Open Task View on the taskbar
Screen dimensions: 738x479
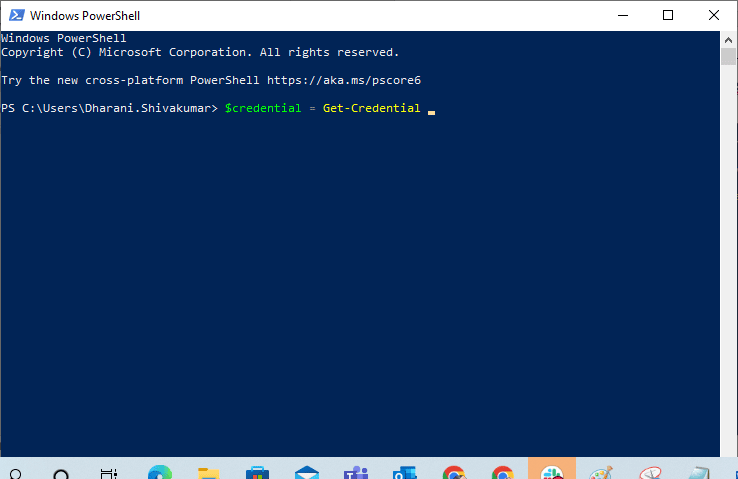[109, 473]
